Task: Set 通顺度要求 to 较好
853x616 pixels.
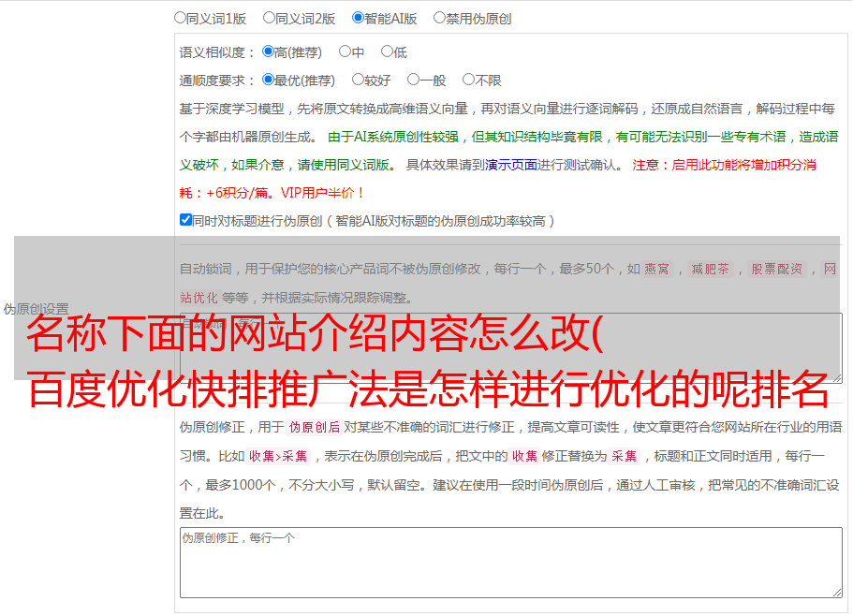Action: pyautogui.click(x=358, y=80)
